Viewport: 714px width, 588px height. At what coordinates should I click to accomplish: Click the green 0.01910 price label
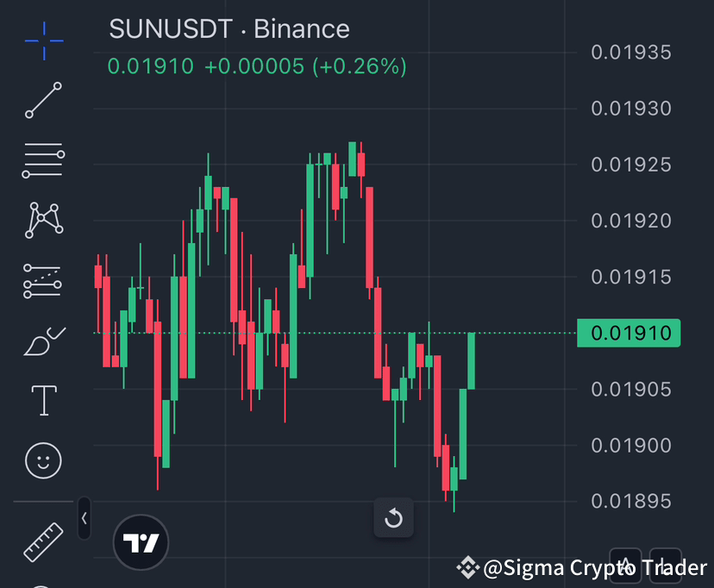(629, 333)
